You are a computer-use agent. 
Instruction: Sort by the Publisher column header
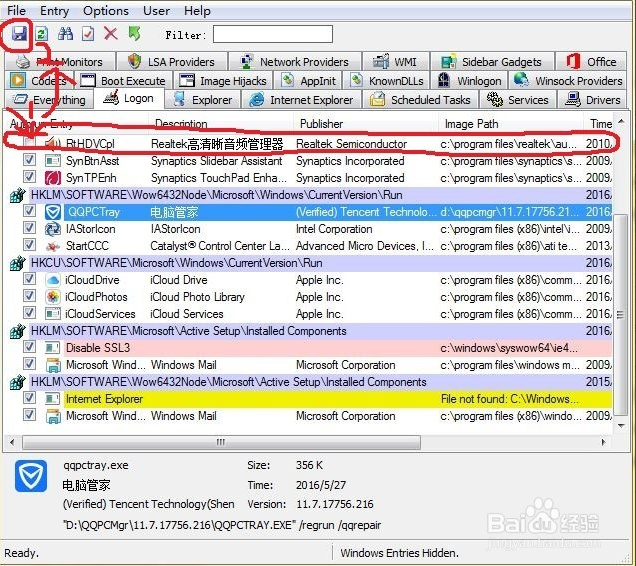tap(365, 124)
